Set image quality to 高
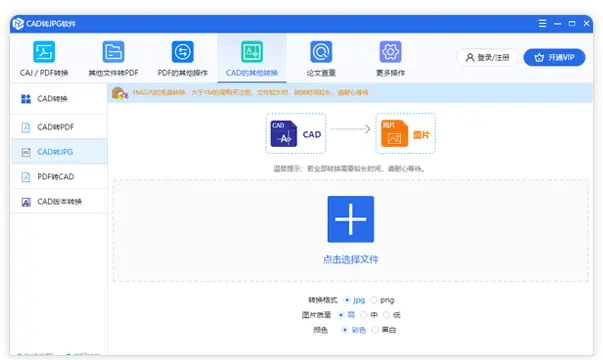This screenshot has width=603, height=360. (341, 315)
